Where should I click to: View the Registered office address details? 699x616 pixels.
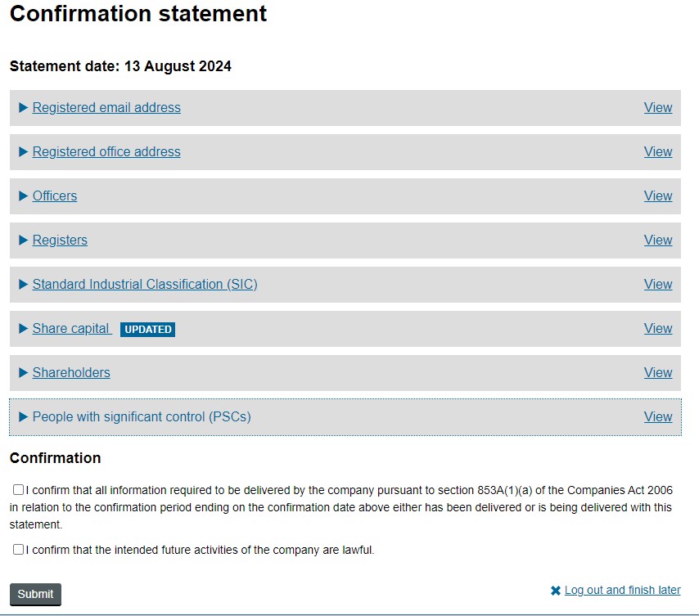[x=658, y=151]
